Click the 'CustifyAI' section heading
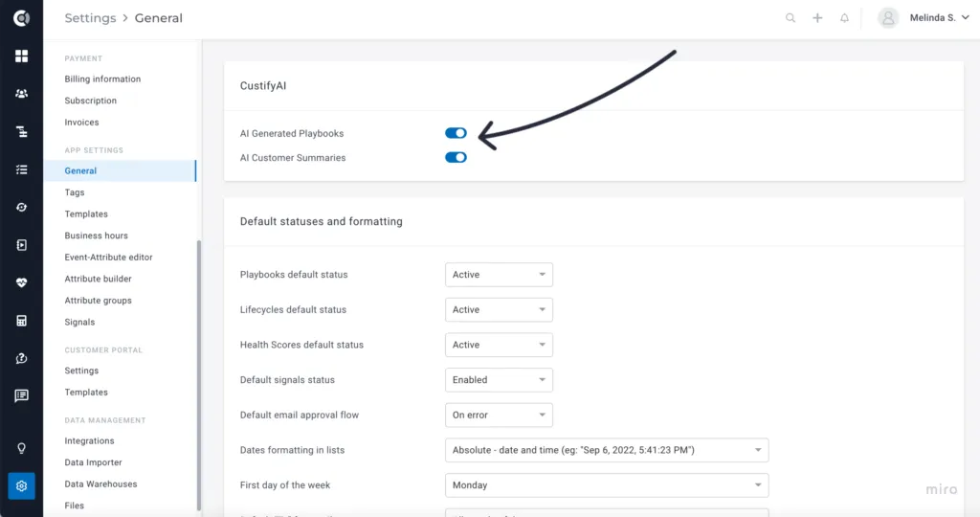980x517 pixels. pyautogui.click(x=263, y=85)
